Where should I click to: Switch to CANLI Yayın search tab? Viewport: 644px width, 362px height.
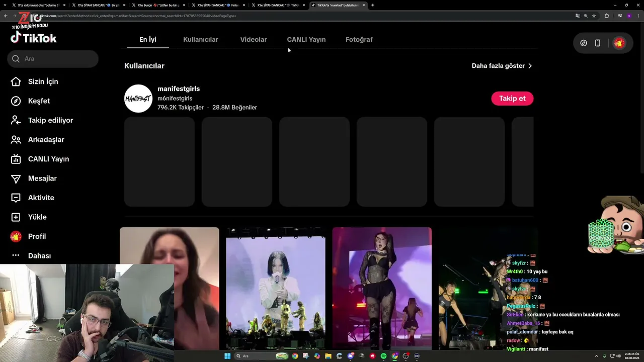pyautogui.click(x=306, y=40)
